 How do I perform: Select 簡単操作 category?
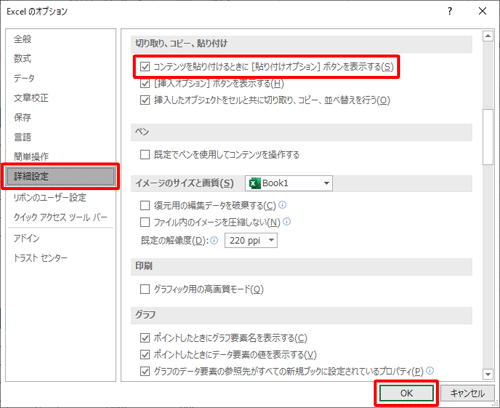[60, 156]
